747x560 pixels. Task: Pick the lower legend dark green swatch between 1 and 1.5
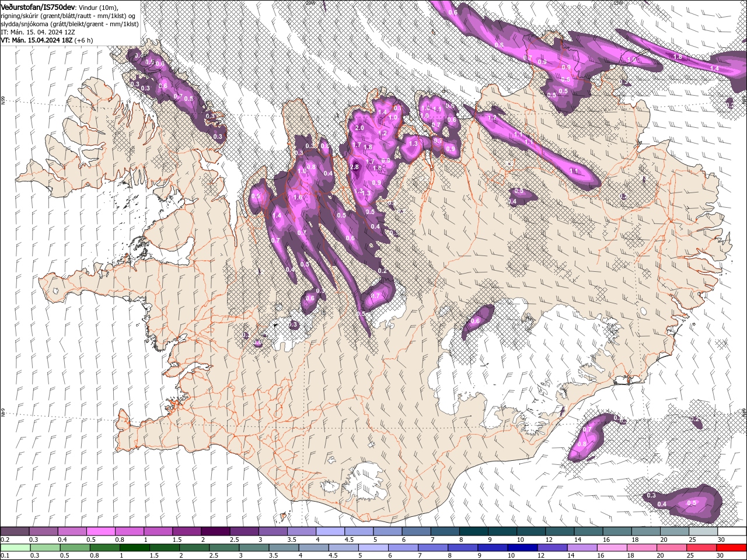point(134,548)
